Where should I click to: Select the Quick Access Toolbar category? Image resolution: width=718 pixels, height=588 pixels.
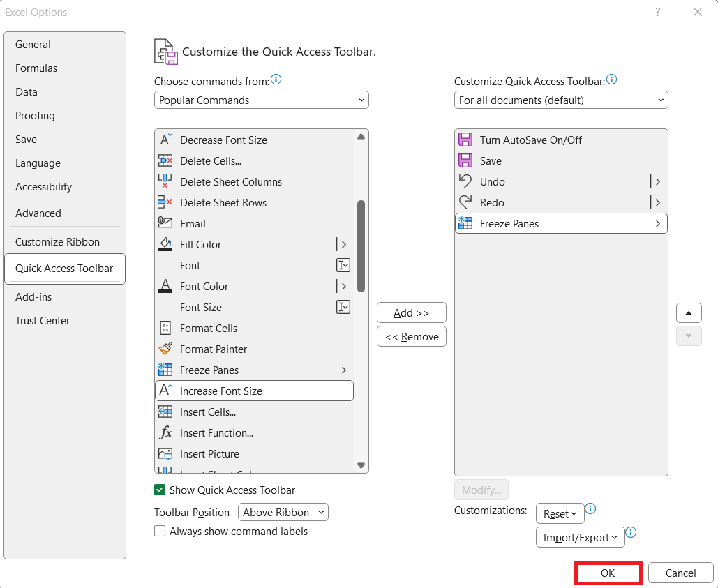point(65,269)
